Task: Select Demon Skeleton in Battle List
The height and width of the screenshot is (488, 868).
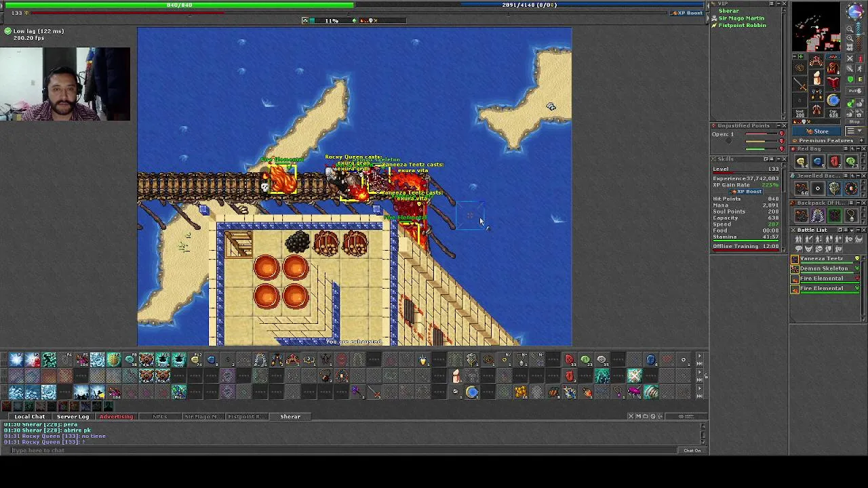Action: click(x=826, y=268)
